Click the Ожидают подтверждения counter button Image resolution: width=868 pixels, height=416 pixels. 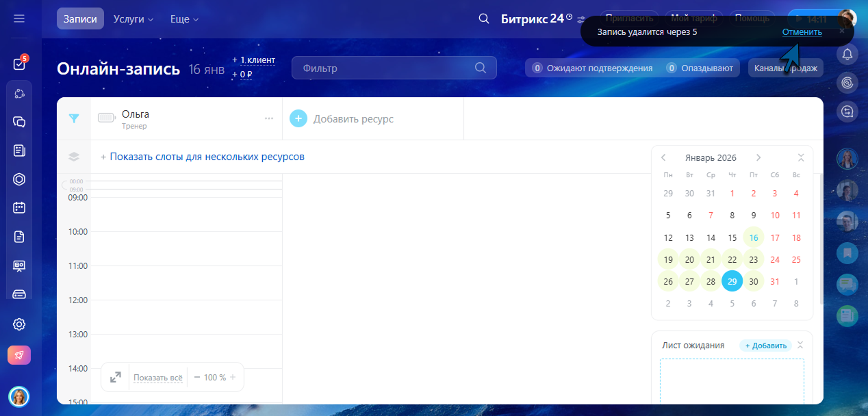(593, 68)
